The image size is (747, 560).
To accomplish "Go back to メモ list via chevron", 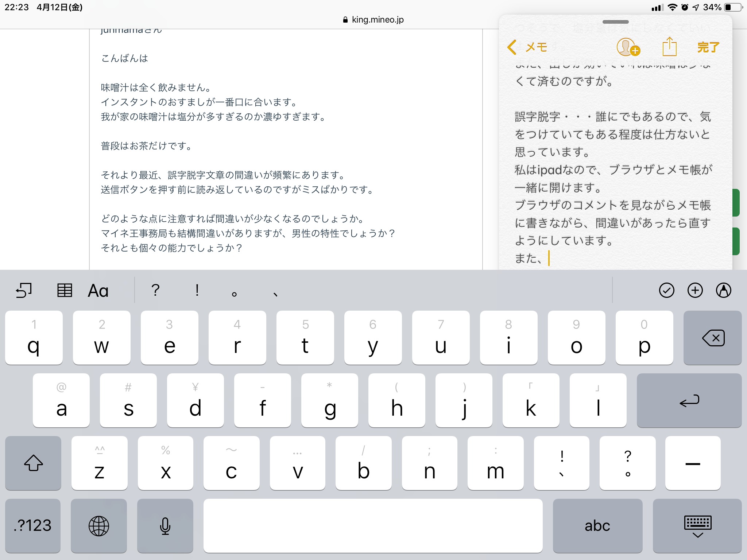I will (x=527, y=47).
